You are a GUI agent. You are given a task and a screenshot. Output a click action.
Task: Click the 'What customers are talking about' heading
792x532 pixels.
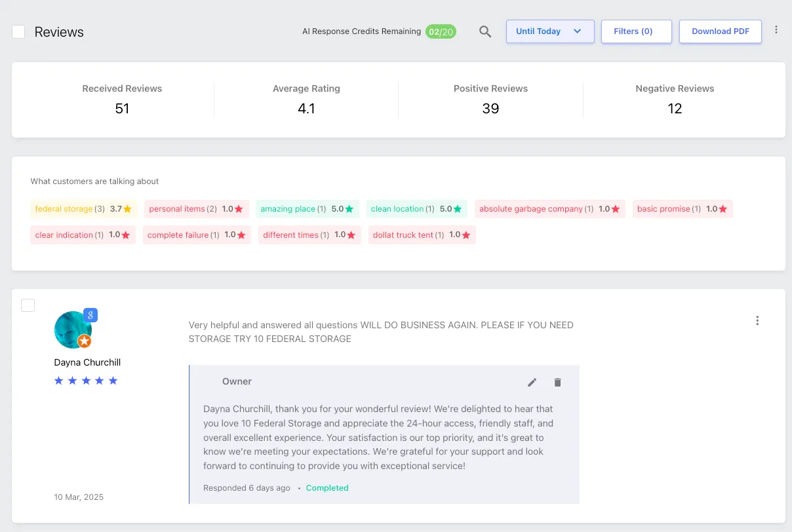tap(94, 181)
